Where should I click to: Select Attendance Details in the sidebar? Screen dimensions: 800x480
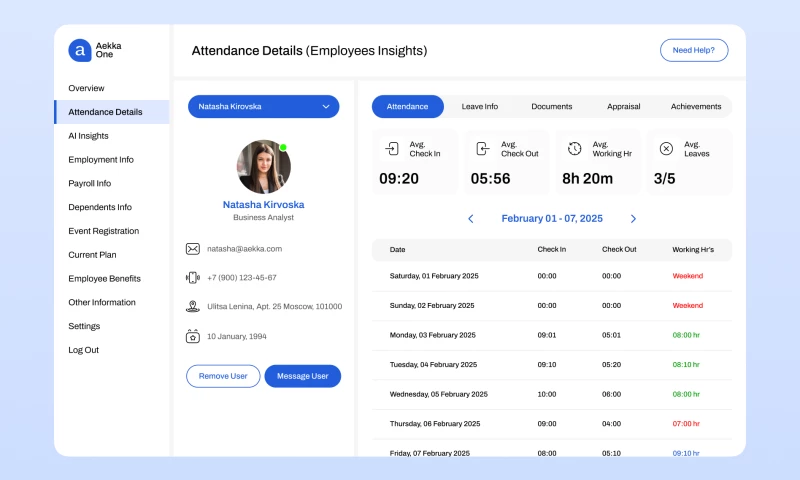(x=112, y=112)
